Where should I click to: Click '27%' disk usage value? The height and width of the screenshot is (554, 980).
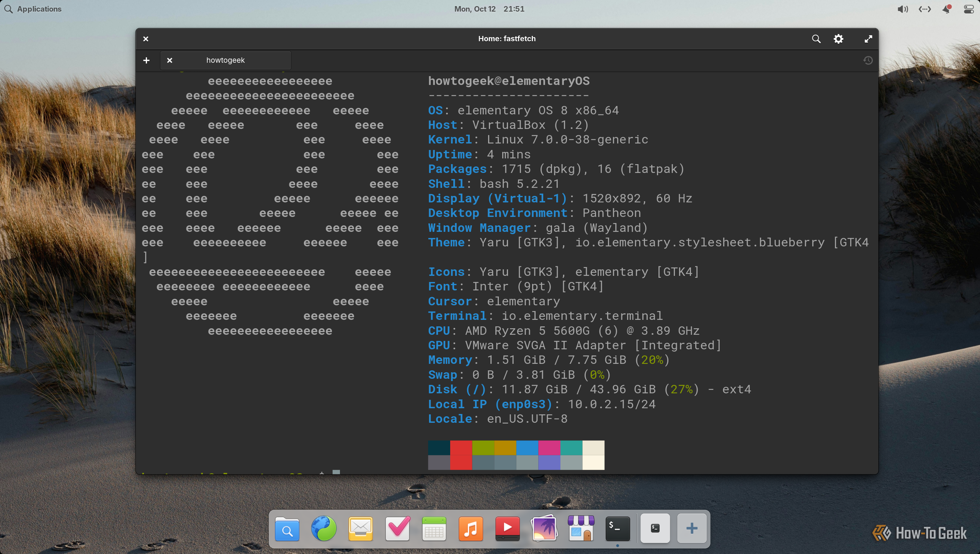pyautogui.click(x=681, y=389)
